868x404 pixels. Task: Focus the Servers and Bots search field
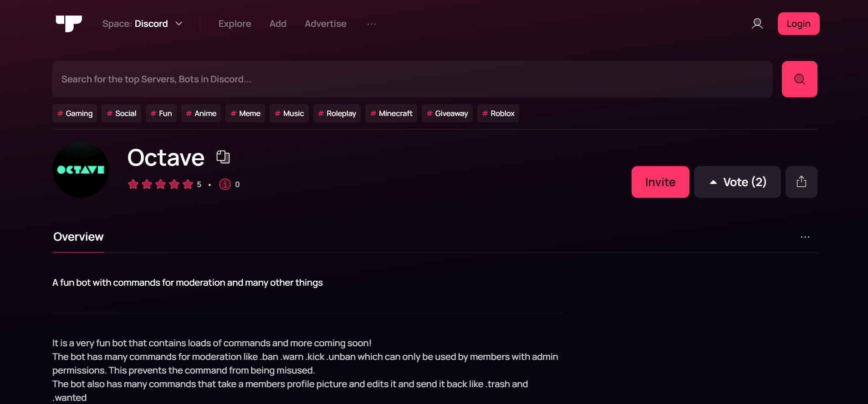[412, 79]
